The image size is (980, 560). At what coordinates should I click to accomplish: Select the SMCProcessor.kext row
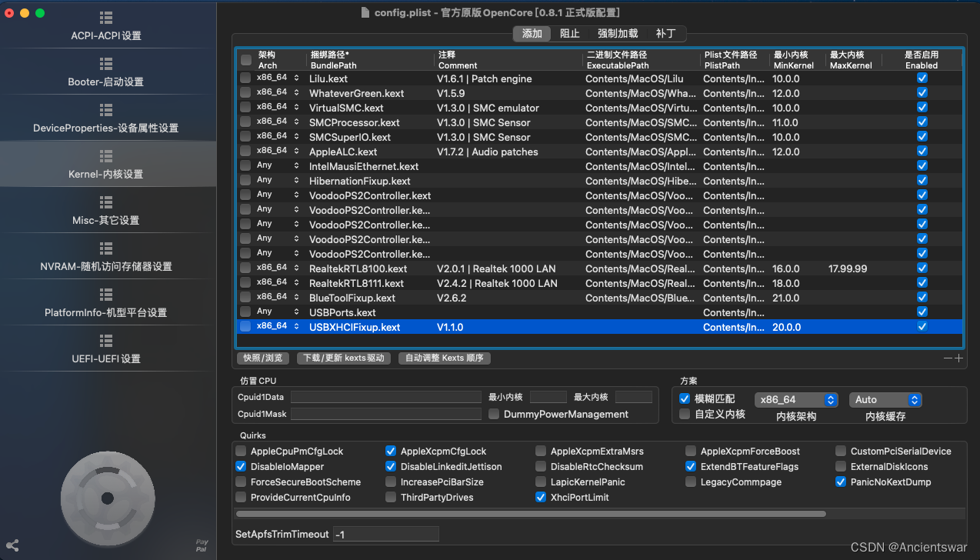pyautogui.click(x=600, y=122)
